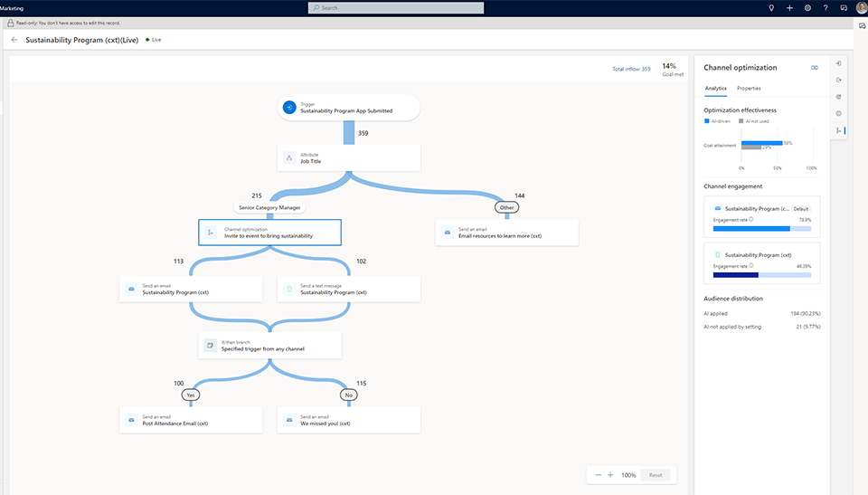Click the info icon beside email engagement rate
The width and height of the screenshot is (868, 495).
coord(752,219)
